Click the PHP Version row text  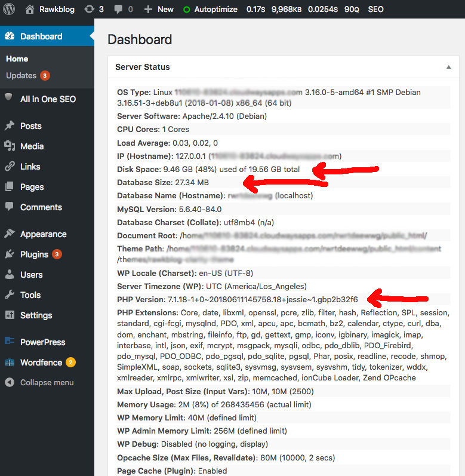coord(238,300)
